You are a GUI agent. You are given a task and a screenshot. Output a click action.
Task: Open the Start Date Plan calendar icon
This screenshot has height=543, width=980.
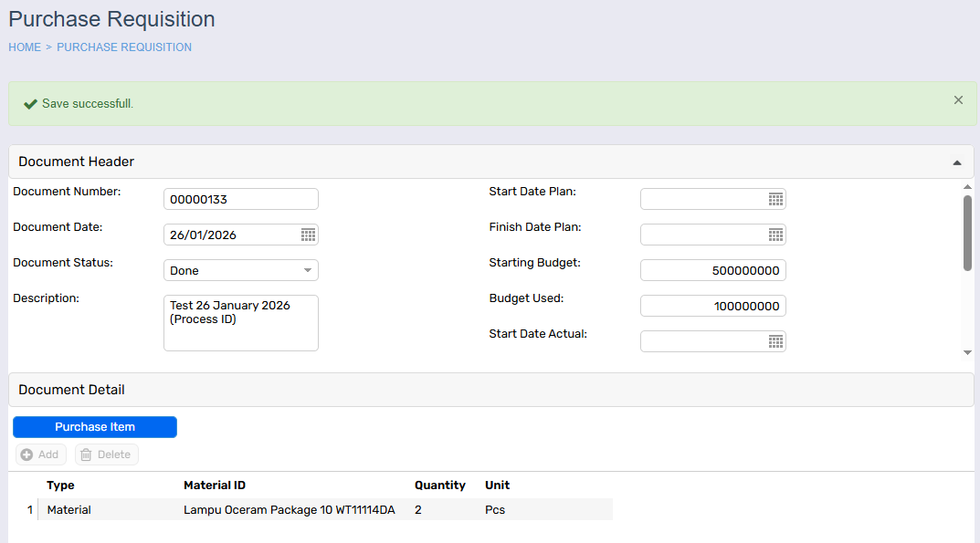click(x=775, y=199)
